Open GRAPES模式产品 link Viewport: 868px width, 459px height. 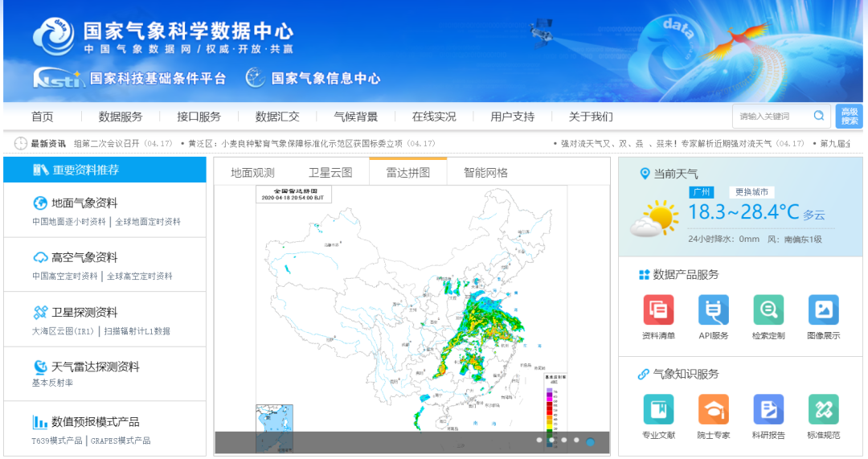coord(121,441)
